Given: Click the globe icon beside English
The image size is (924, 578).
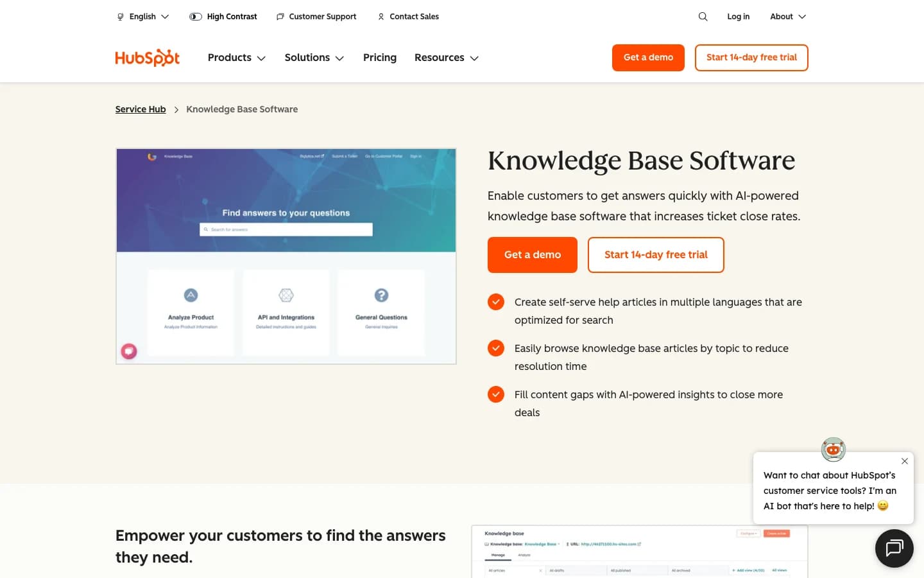Looking at the screenshot, I should click(120, 17).
